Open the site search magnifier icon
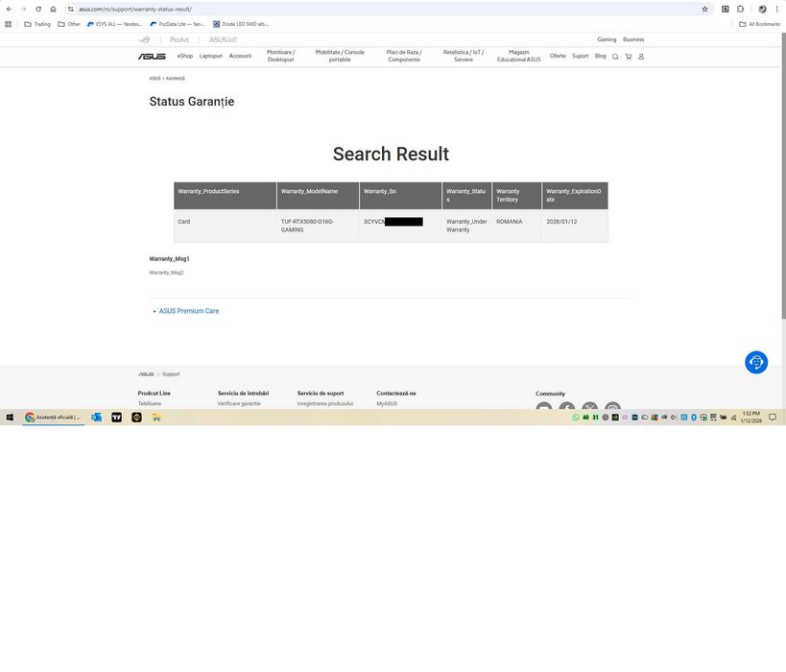The height and width of the screenshot is (672, 786). (615, 57)
